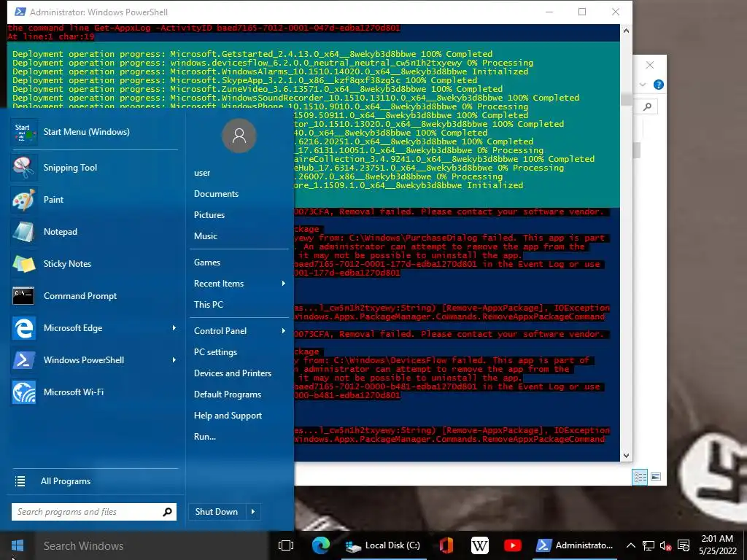The width and height of the screenshot is (747, 560).
Task: Open the Action Center notifications icon
Action: (684, 545)
